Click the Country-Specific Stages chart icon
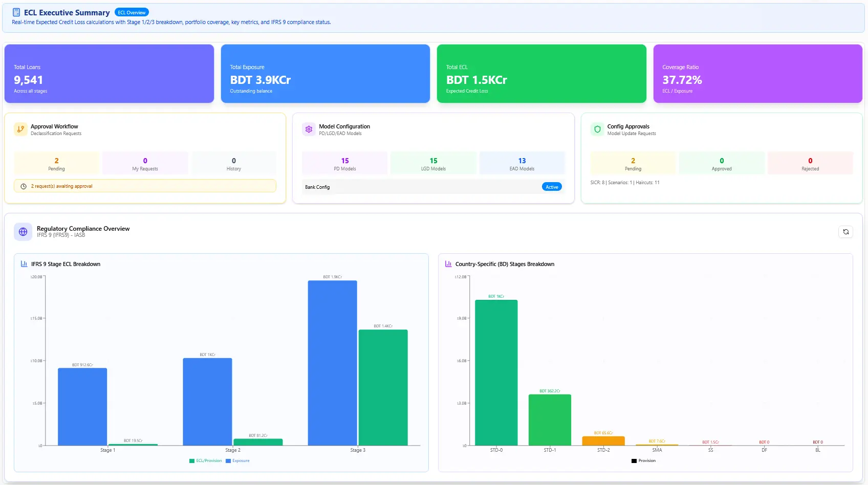The image size is (868, 485). tap(448, 264)
